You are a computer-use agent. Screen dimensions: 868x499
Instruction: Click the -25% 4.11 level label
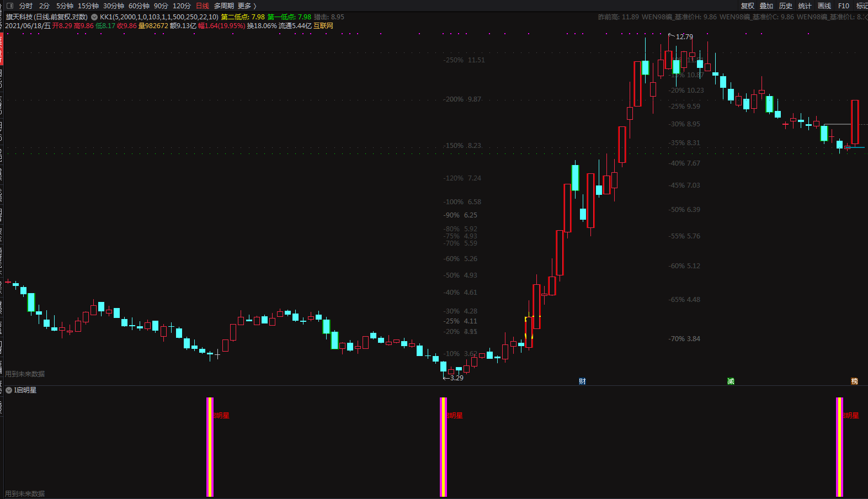[x=460, y=321]
